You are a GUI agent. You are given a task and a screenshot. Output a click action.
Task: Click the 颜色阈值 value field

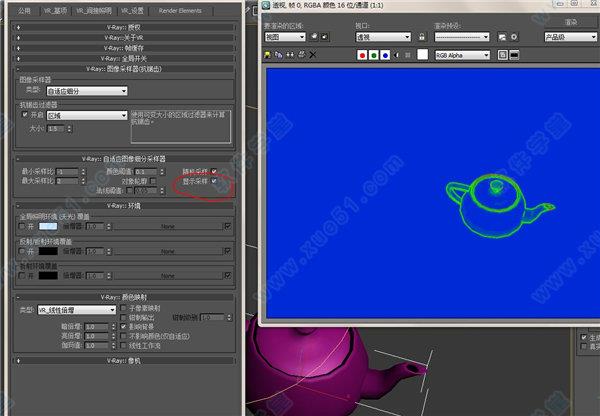pos(147,171)
